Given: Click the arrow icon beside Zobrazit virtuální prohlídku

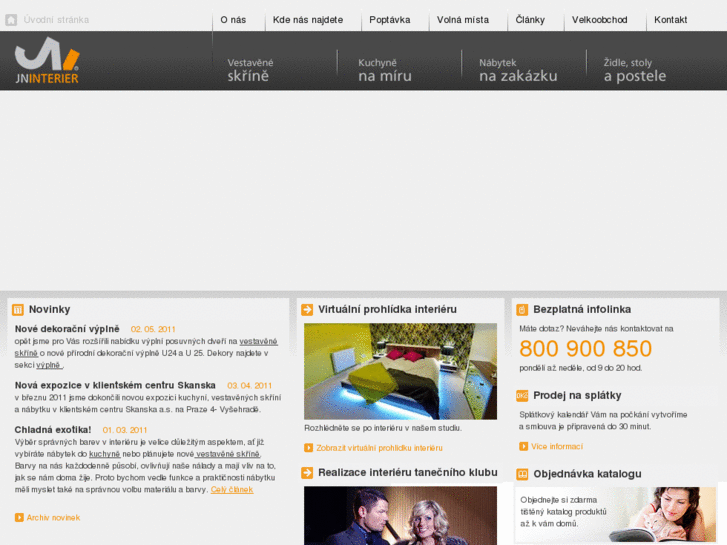Looking at the screenshot, I should click(308, 448).
